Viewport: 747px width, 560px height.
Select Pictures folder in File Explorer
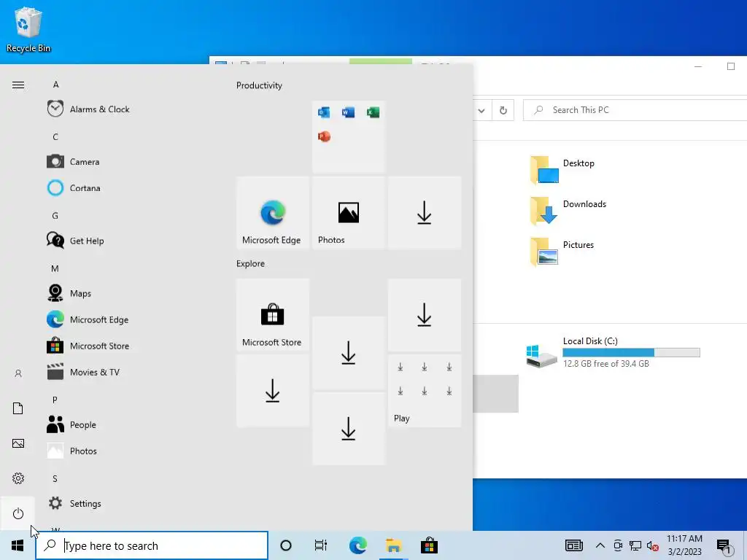click(562, 252)
